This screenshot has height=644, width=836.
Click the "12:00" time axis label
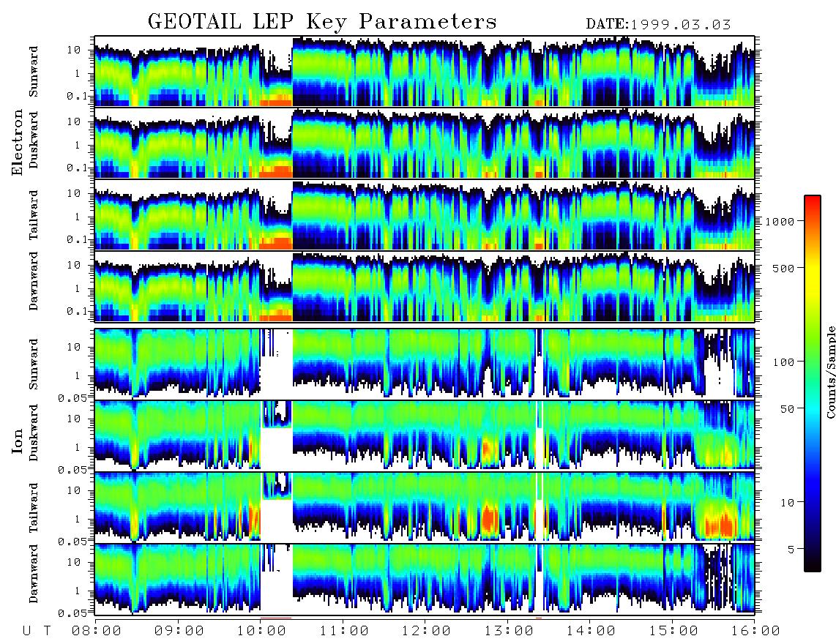tap(427, 632)
